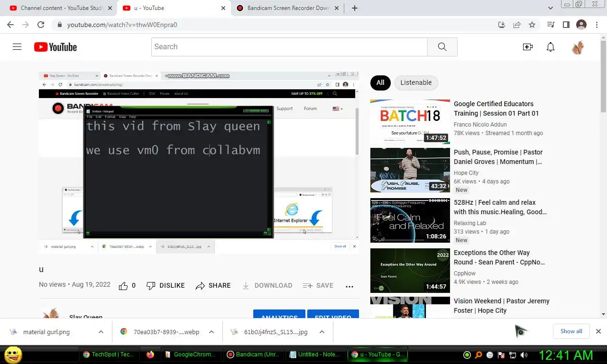Share this page from address bar
The height and width of the screenshot is (364, 607).
pyautogui.click(x=517, y=25)
